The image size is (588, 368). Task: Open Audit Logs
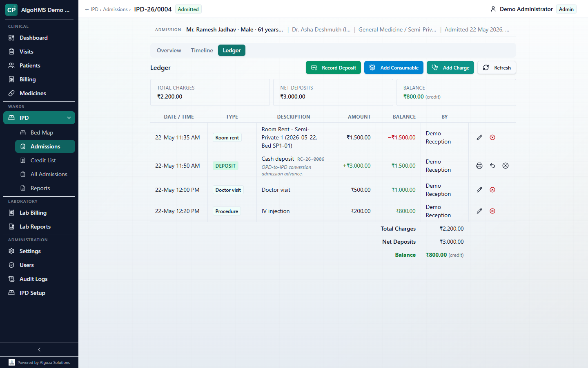coord(39,279)
